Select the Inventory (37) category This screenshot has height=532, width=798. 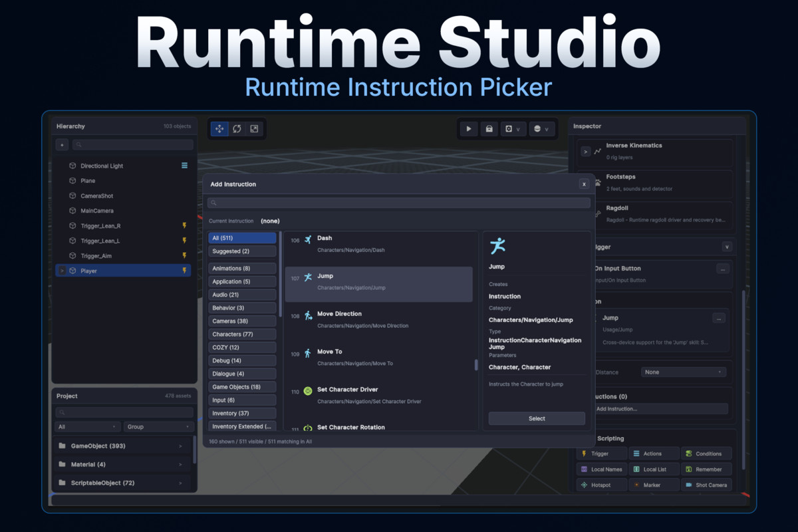[x=242, y=414]
